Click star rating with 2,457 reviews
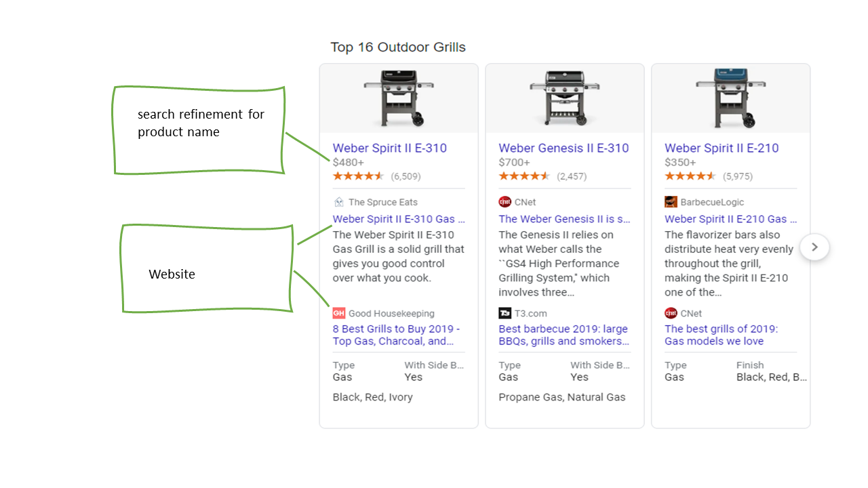This screenshot has width=868, height=488. click(524, 176)
